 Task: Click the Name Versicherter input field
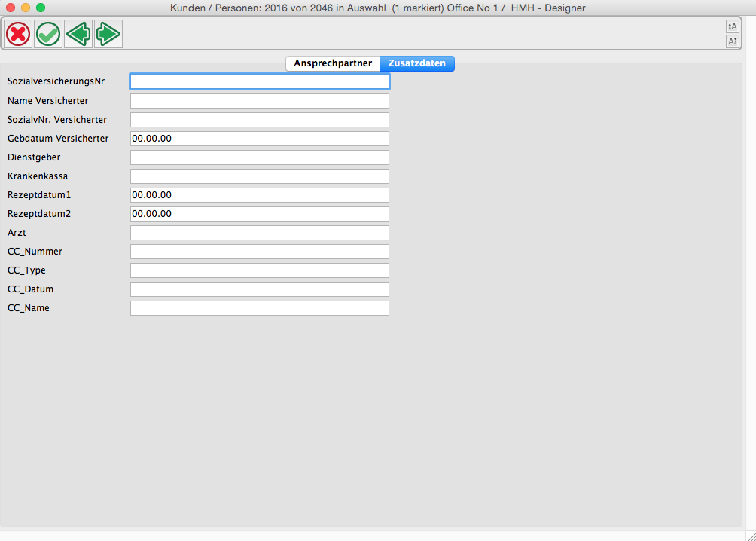point(260,101)
